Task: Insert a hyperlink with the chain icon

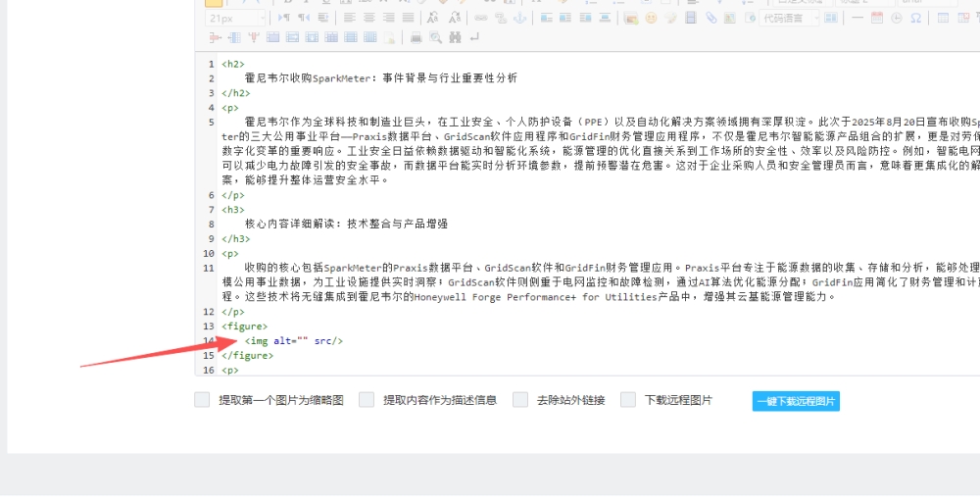Action: pos(481,18)
